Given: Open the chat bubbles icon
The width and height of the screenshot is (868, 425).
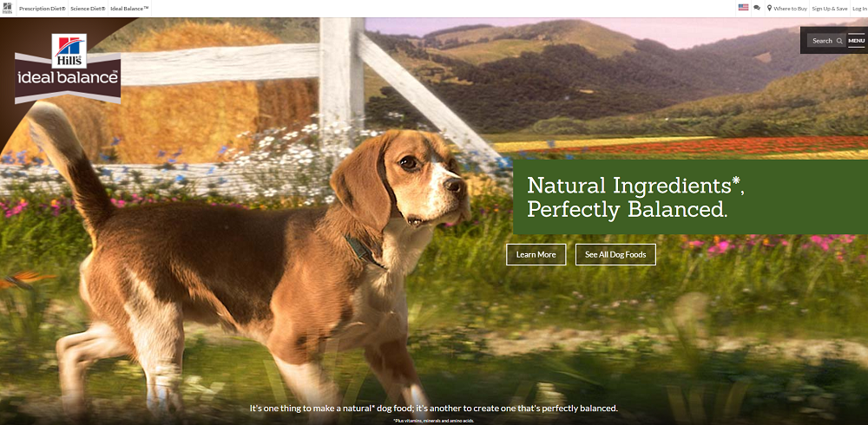Looking at the screenshot, I should click(x=757, y=8).
